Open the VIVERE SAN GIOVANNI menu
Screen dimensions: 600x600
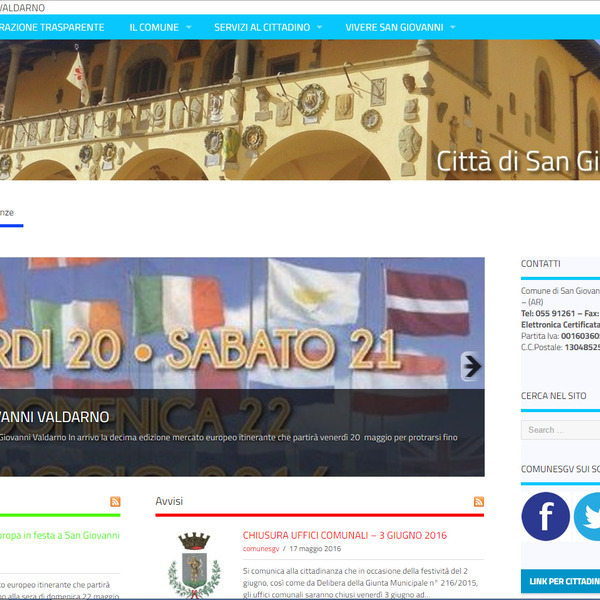click(394, 27)
